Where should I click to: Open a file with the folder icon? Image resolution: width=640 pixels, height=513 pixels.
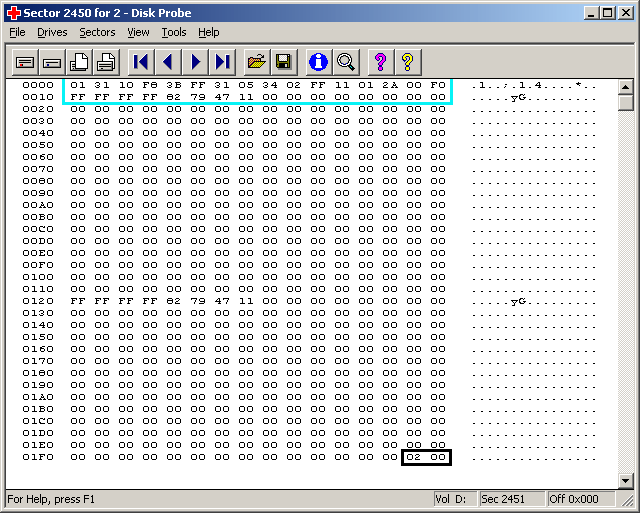click(257, 62)
